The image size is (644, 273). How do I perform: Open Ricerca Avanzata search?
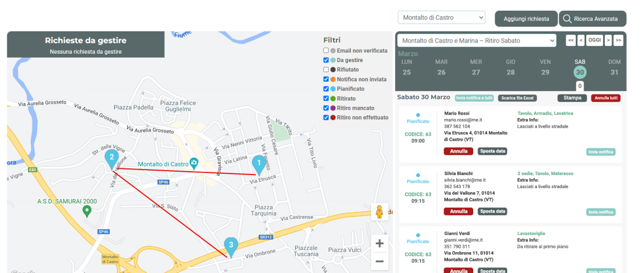click(592, 18)
